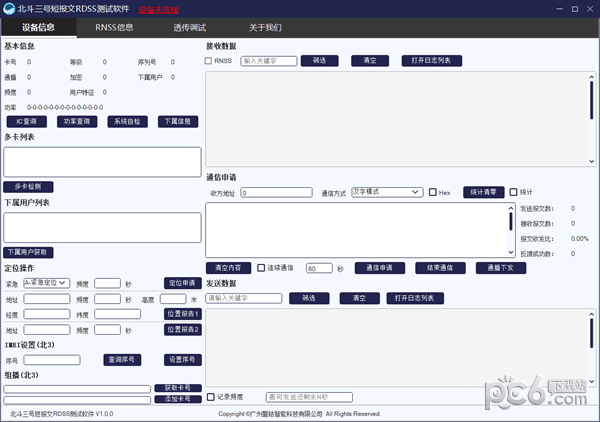The image size is (600, 422).
Task: Click the app logo icon in title bar
Action: 9,8
